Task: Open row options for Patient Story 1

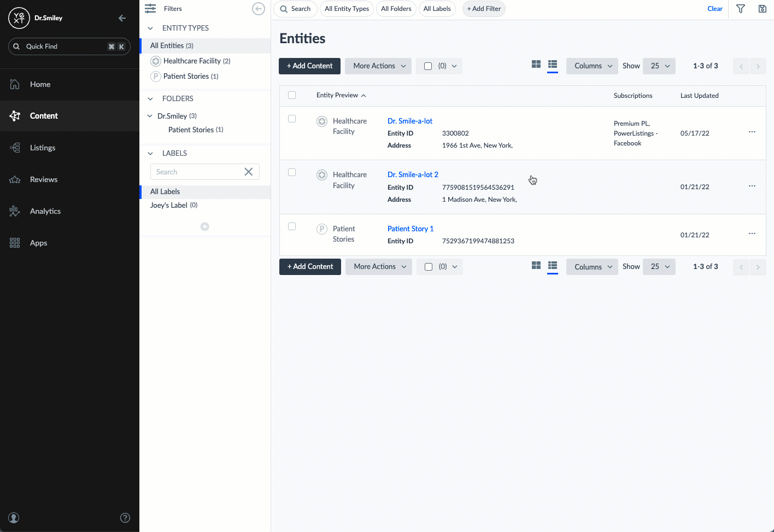Action: click(752, 234)
